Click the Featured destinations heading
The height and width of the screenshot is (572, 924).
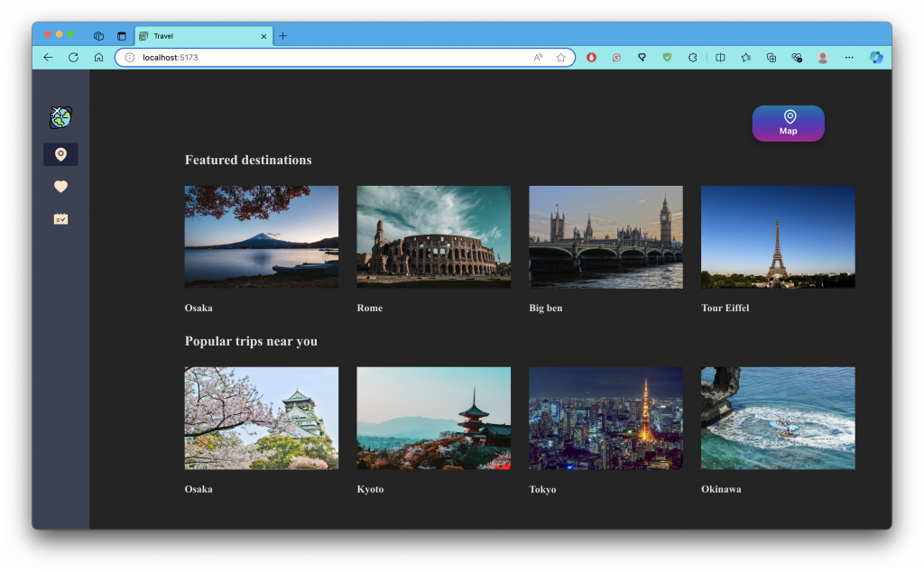(x=248, y=160)
